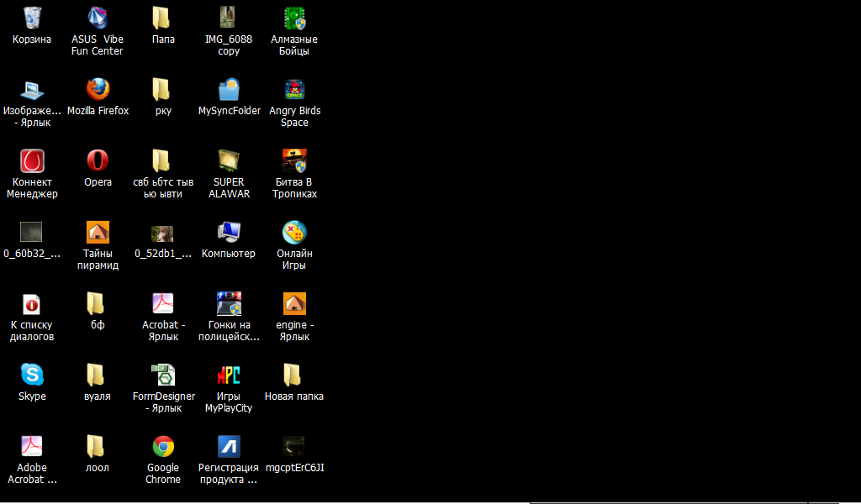The width and height of the screenshot is (861, 504).
Task: Open the лоол folder
Action: coord(98,446)
